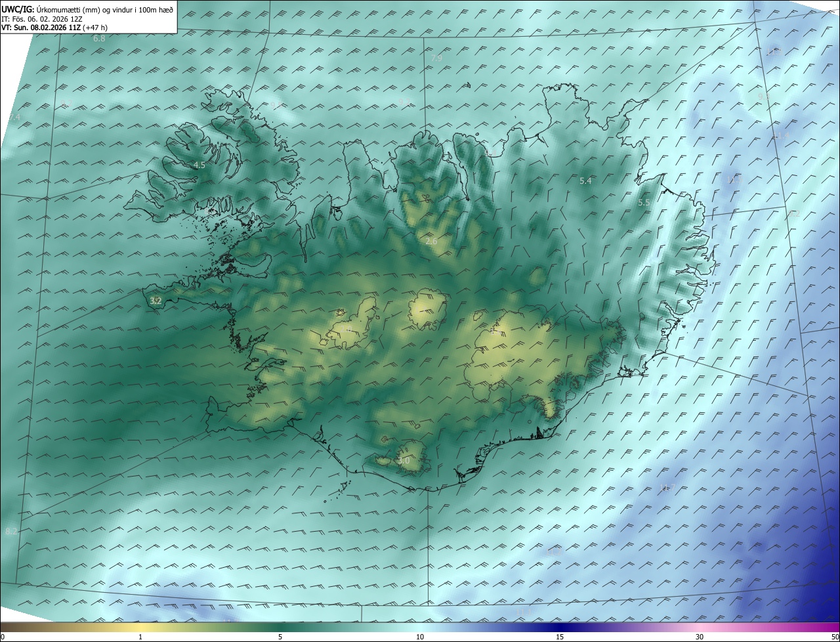
Task: Click the 50 tick on the color scale
Action: click(x=835, y=637)
